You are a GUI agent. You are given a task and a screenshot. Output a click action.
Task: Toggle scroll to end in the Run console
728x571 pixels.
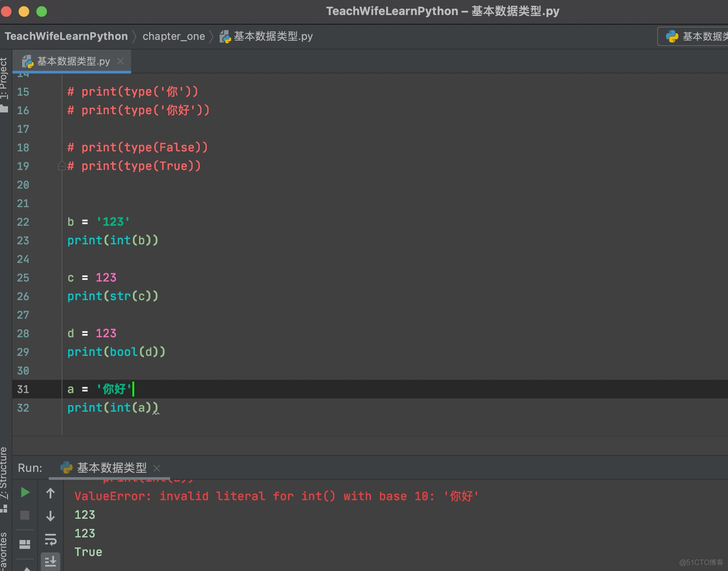click(x=50, y=561)
